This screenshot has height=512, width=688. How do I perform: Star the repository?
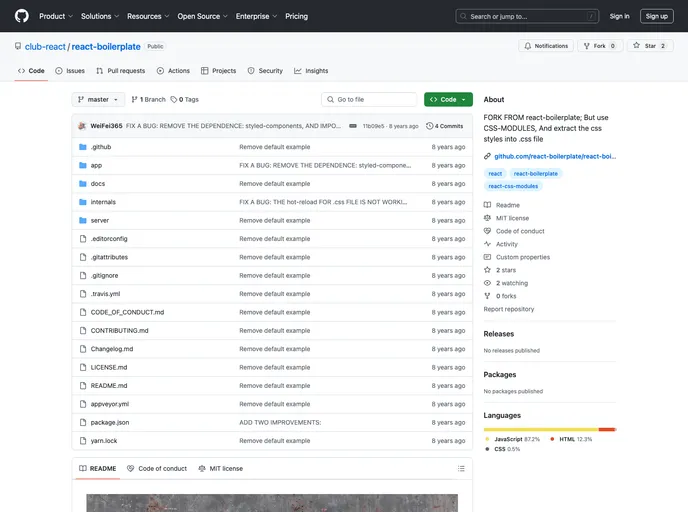click(650, 46)
